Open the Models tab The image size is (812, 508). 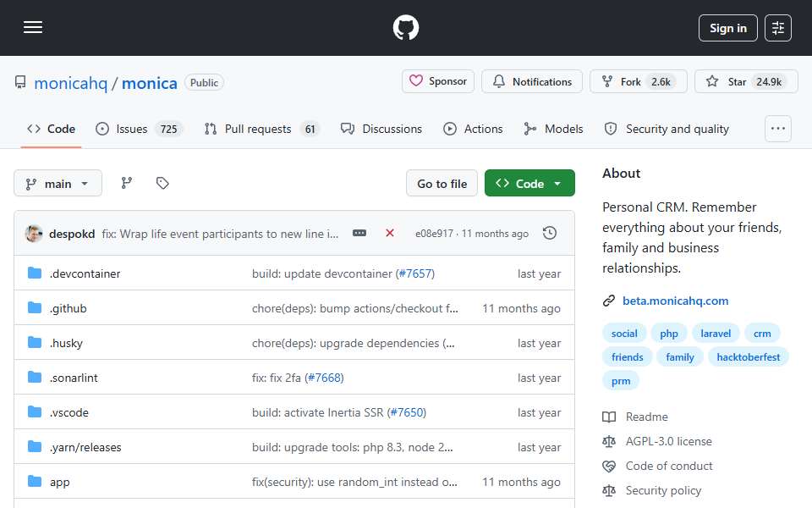coord(553,129)
